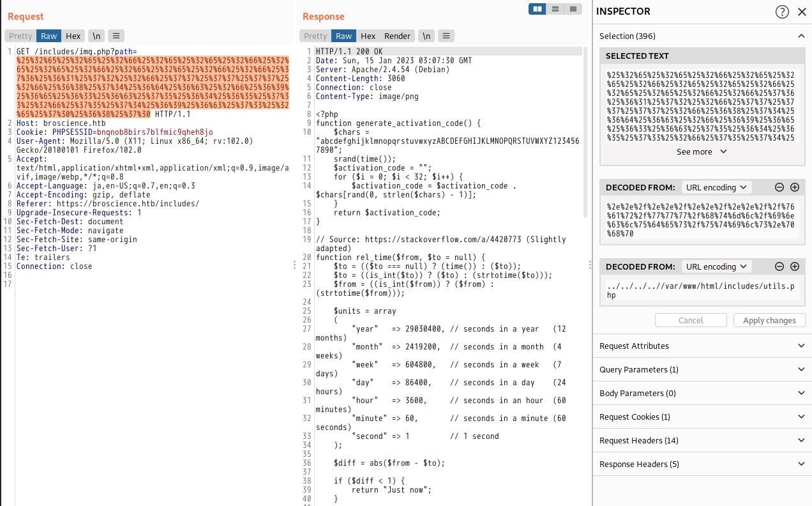Click the decoded path text field

pos(702,291)
